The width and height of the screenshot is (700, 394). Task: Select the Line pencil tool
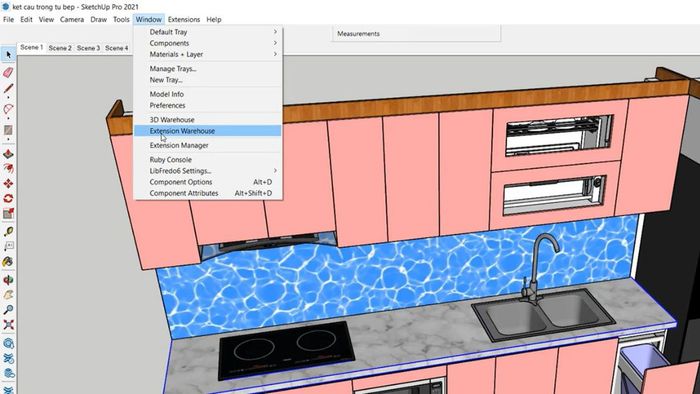point(8,88)
